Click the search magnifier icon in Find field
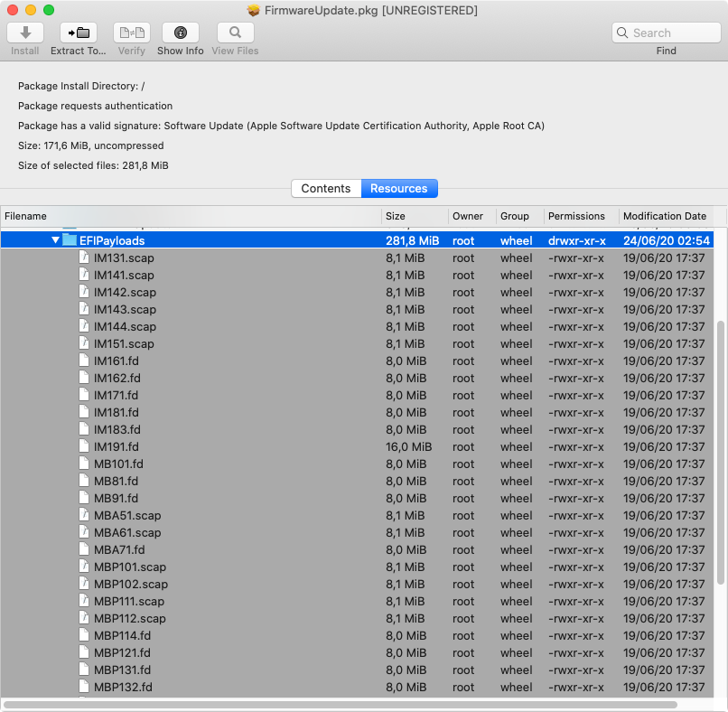 pos(622,33)
